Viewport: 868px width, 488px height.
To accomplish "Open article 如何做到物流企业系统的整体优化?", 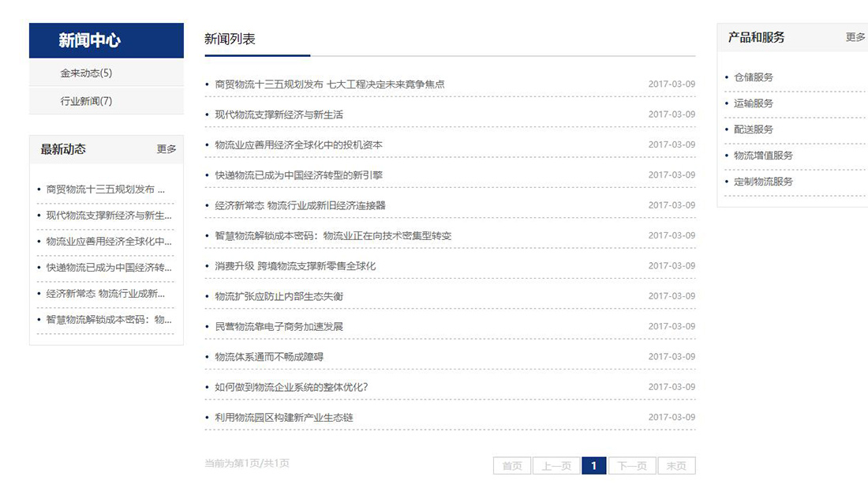I will [291, 387].
